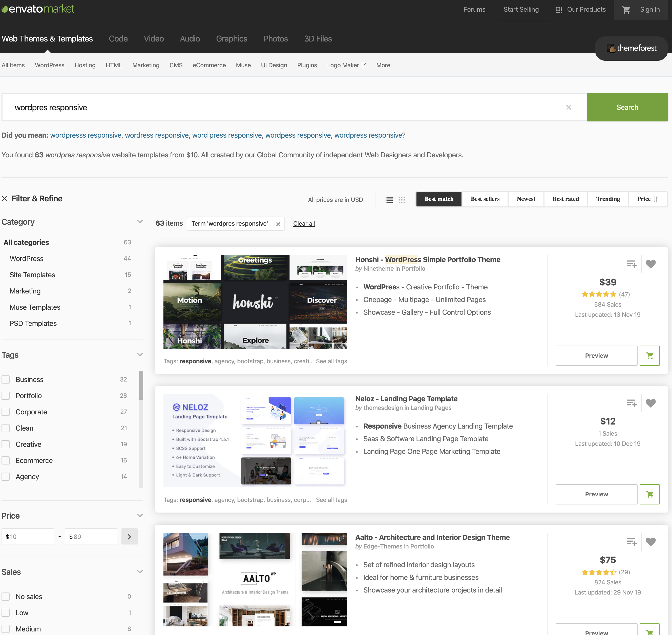Choose 'wordpress responsive' suggestion link

coord(368,135)
